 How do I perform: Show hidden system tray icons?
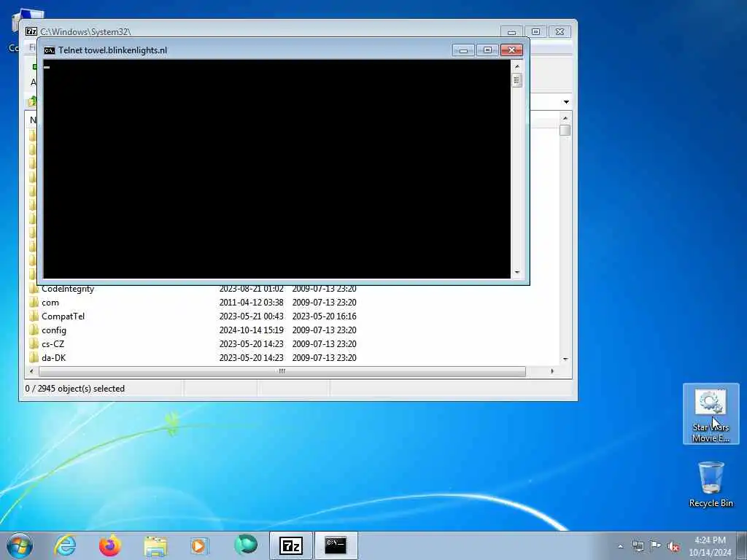(620, 546)
